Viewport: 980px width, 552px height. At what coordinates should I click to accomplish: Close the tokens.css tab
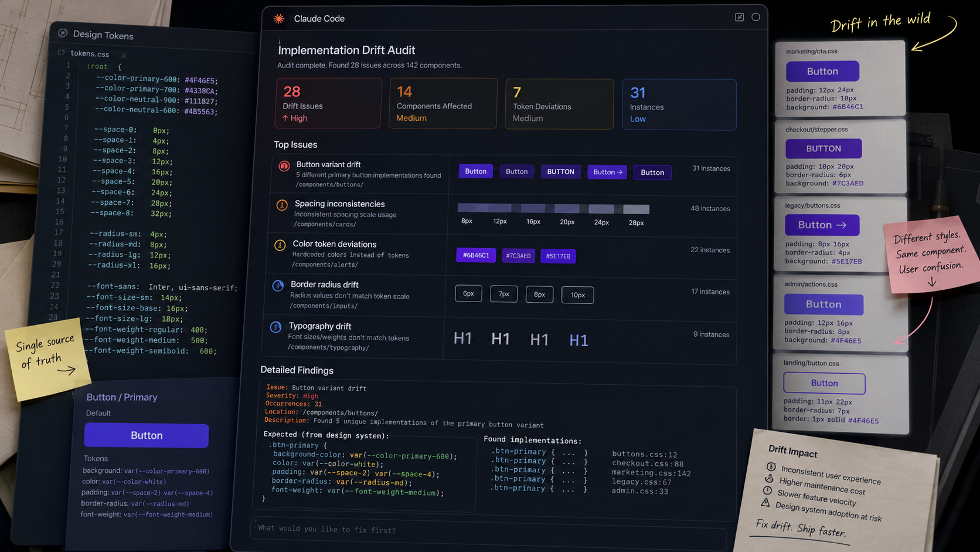(x=123, y=55)
